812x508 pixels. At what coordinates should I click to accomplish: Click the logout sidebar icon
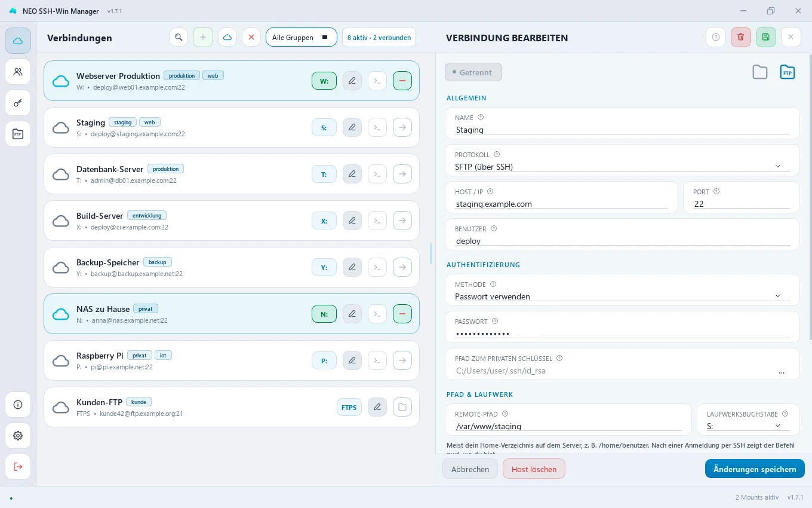pyautogui.click(x=18, y=467)
